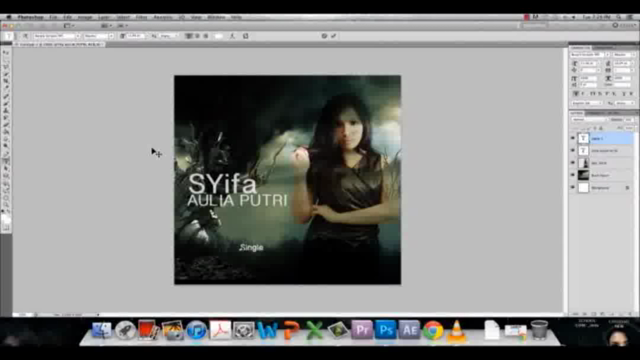Click the text color swatch in options bar
Image resolution: width=640 pixels, height=360 pixels.
[219, 36]
